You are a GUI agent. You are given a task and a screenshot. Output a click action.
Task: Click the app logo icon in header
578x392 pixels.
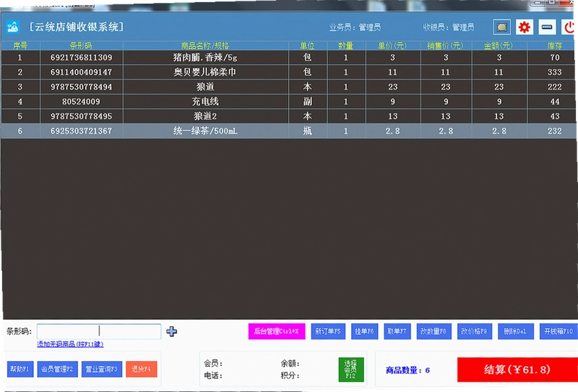point(12,27)
